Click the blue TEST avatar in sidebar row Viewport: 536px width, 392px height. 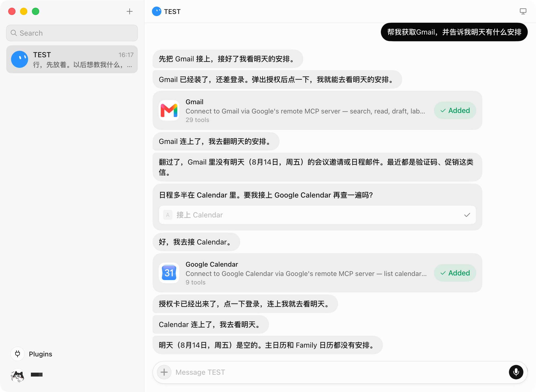click(x=20, y=59)
